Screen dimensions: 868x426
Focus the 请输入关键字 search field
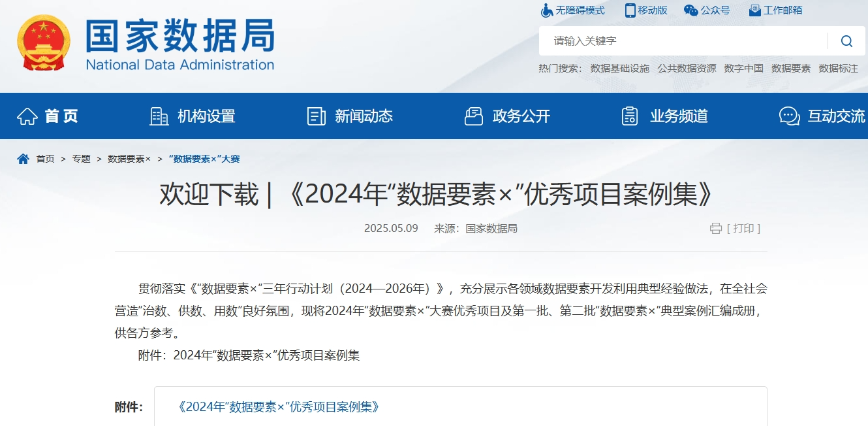point(683,41)
